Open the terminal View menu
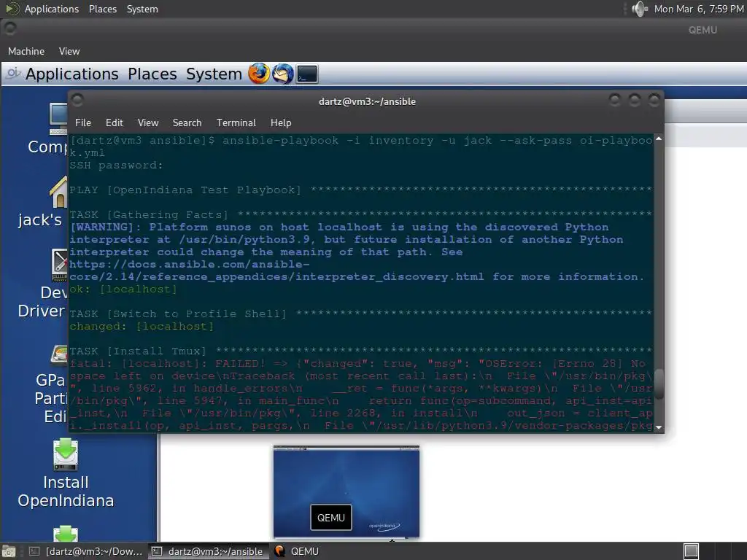The image size is (747, 560). pyautogui.click(x=148, y=122)
